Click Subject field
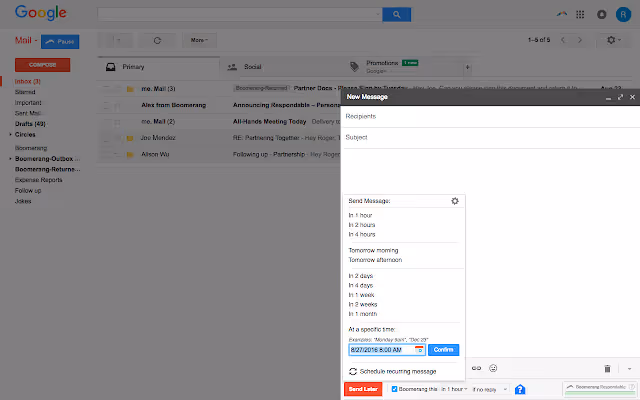The image size is (640, 400). pos(490,138)
